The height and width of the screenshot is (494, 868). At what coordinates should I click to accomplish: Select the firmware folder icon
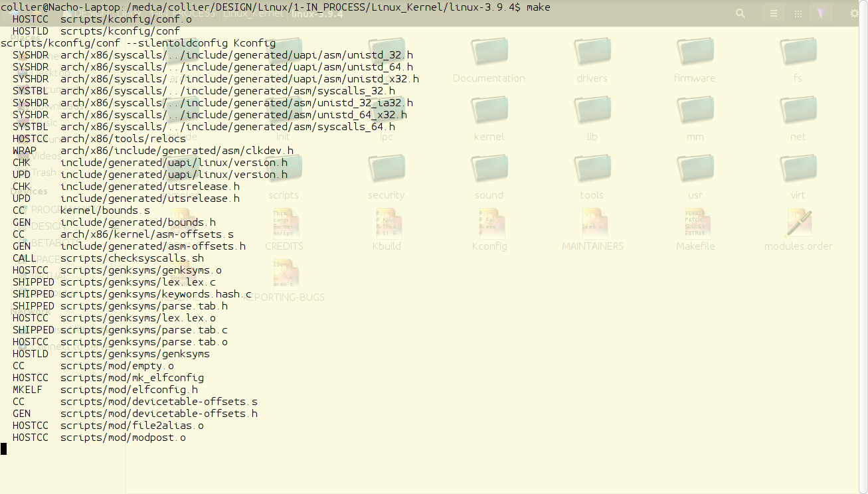pos(695,53)
